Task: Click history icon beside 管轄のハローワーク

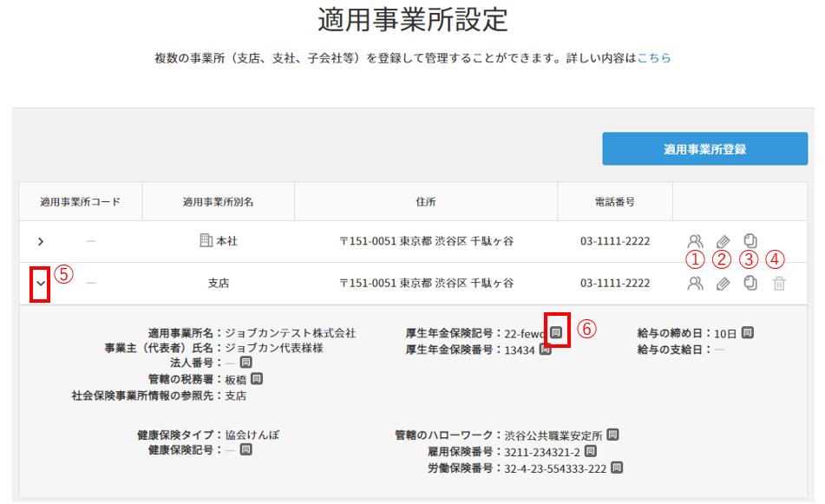Action: [x=612, y=435]
